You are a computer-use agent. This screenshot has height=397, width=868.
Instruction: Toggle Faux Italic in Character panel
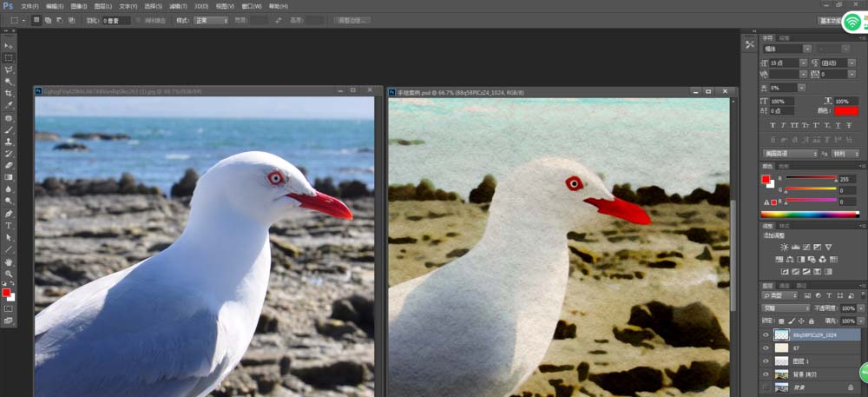click(x=783, y=126)
